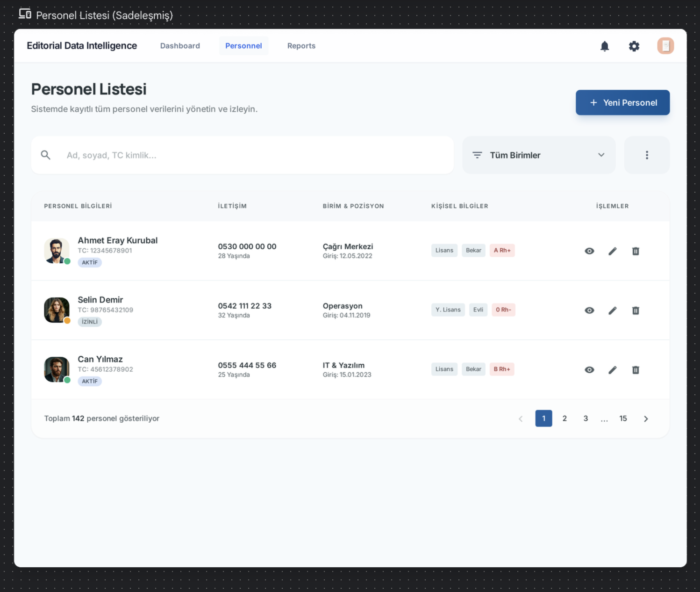The image size is (700, 592).
Task: Edit Selin Demir's record
Action: tap(613, 310)
